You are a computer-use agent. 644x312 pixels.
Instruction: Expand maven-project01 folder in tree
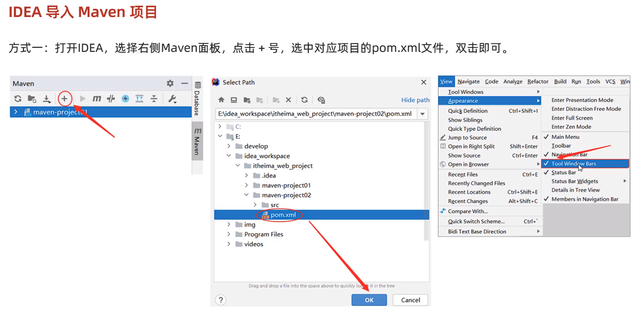click(x=246, y=185)
